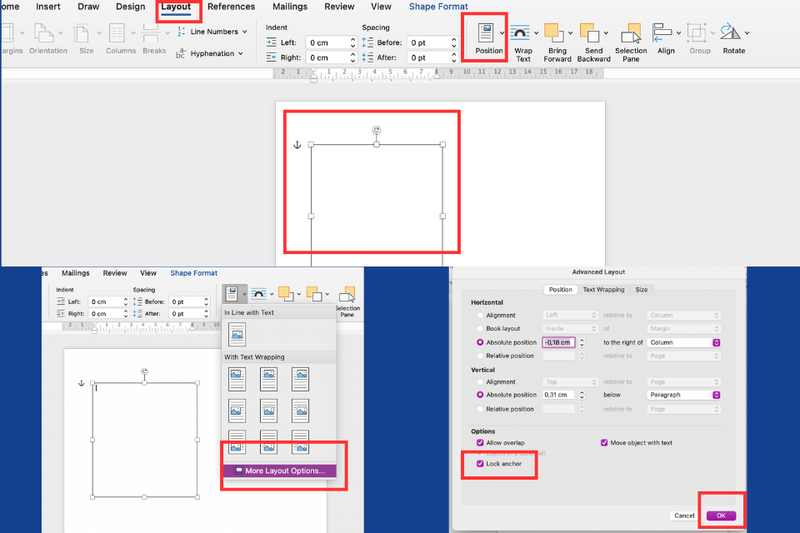Select Vertical Absolute position radio button

click(480, 395)
